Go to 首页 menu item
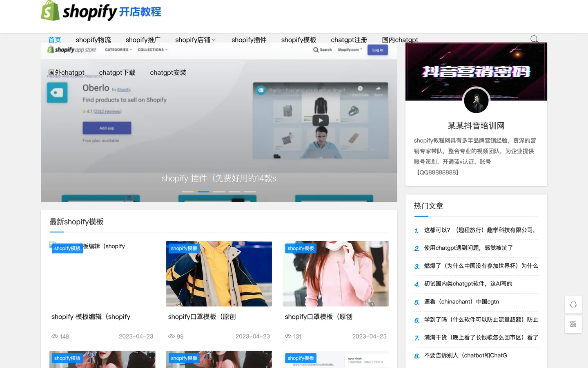This screenshot has height=368, width=588. (x=55, y=40)
